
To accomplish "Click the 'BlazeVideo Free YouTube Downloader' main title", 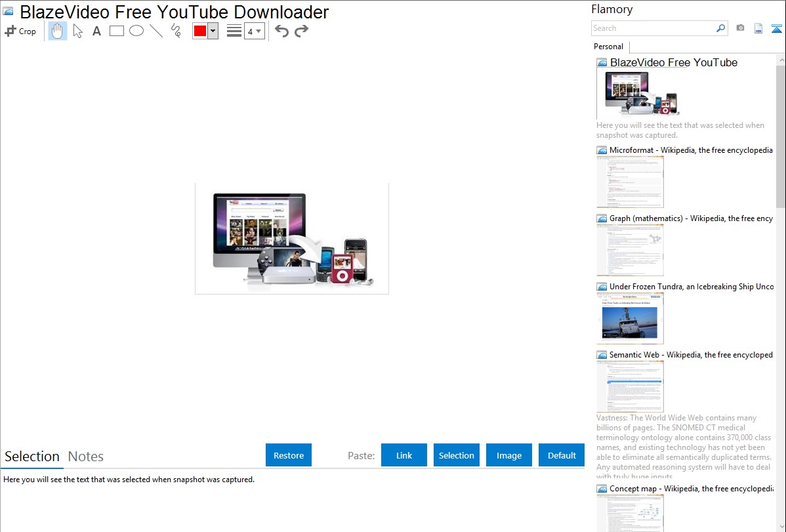I will 174,12.
